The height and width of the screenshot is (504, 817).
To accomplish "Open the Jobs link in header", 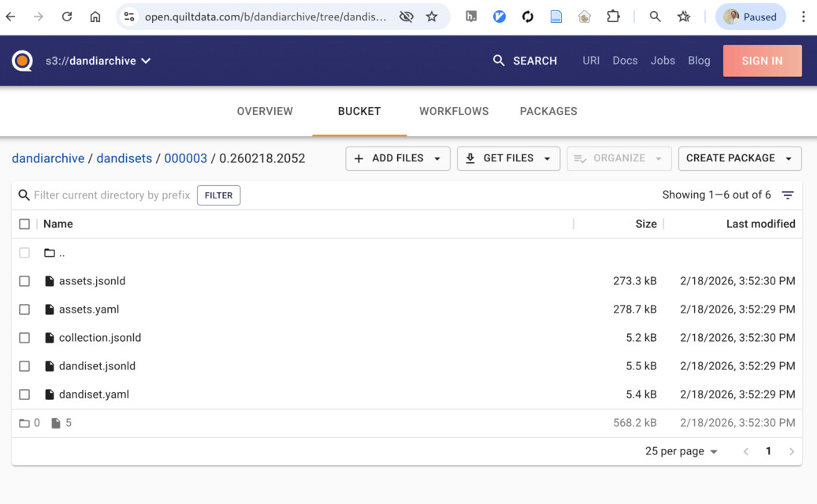I will [x=663, y=61].
